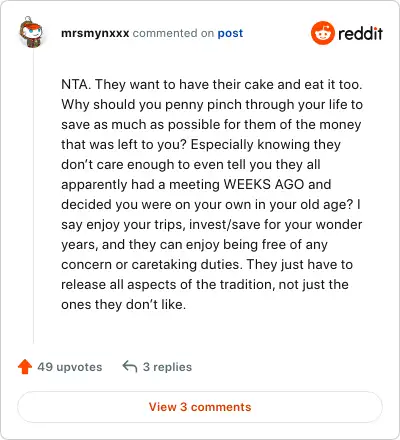Click the mrsmynxxx Snoo avatar image
The width and height of the screenshot is (400, 440).
click(x=31, y=32)
